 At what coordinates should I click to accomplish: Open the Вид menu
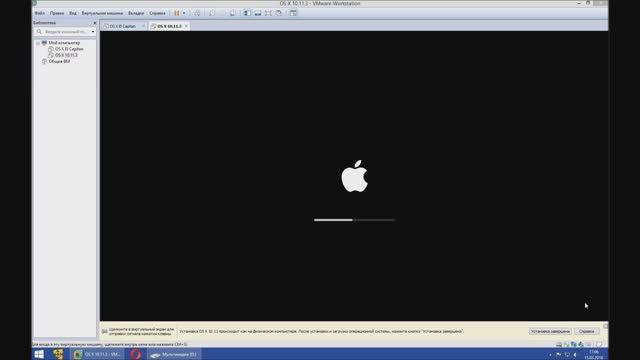pos(73,13)
